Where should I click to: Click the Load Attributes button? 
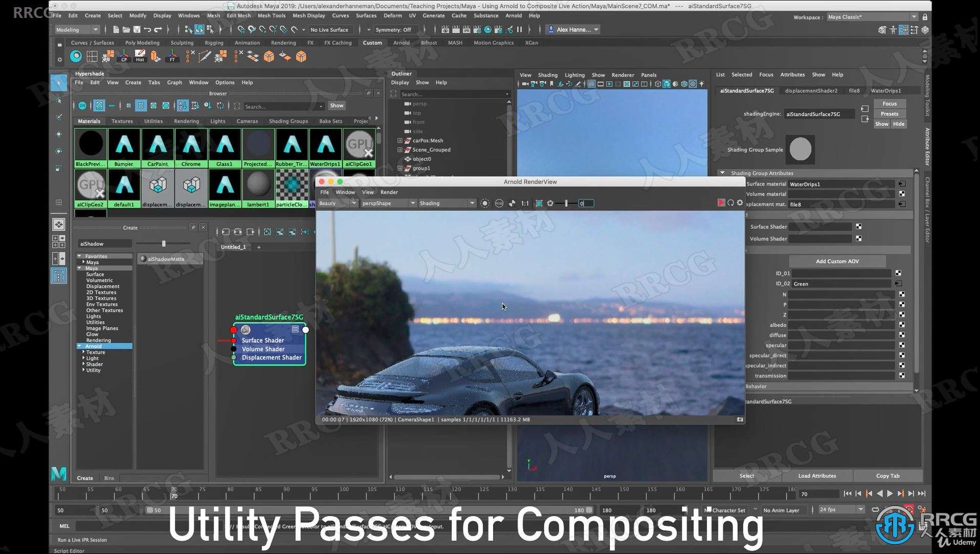pos(817,476)
